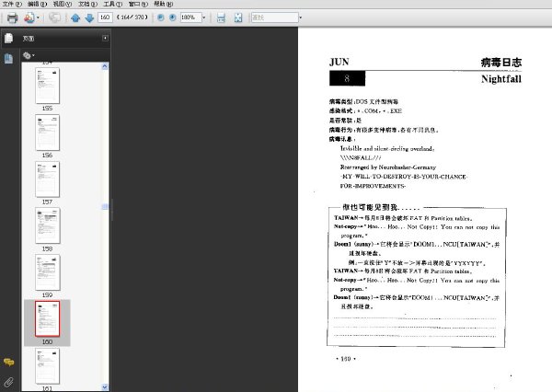
Task: Click the label 160 under selected thumbnail
Action: [47, 341]
